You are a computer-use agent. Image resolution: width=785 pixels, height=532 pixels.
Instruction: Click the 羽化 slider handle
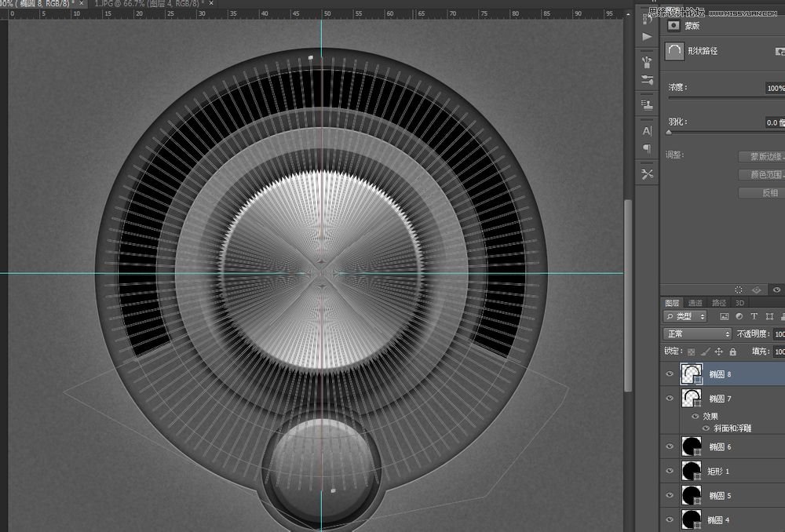669,133
